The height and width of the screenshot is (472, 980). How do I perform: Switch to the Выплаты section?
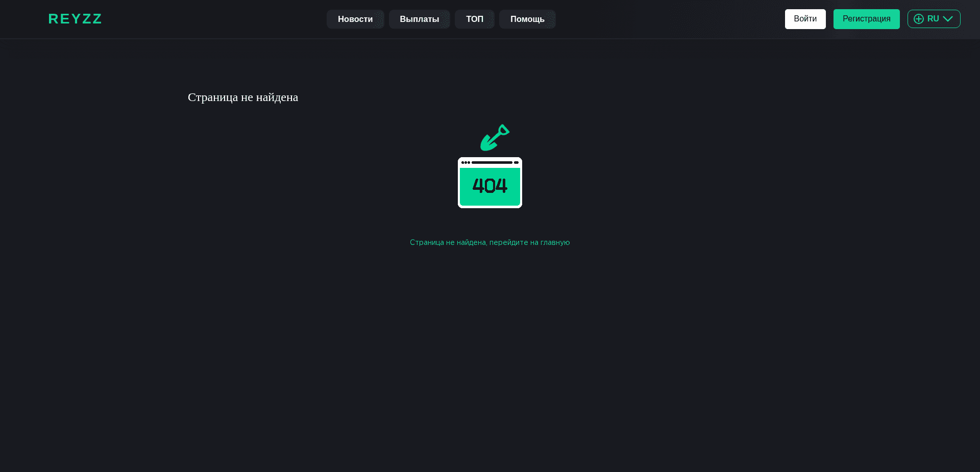(419, 19)
